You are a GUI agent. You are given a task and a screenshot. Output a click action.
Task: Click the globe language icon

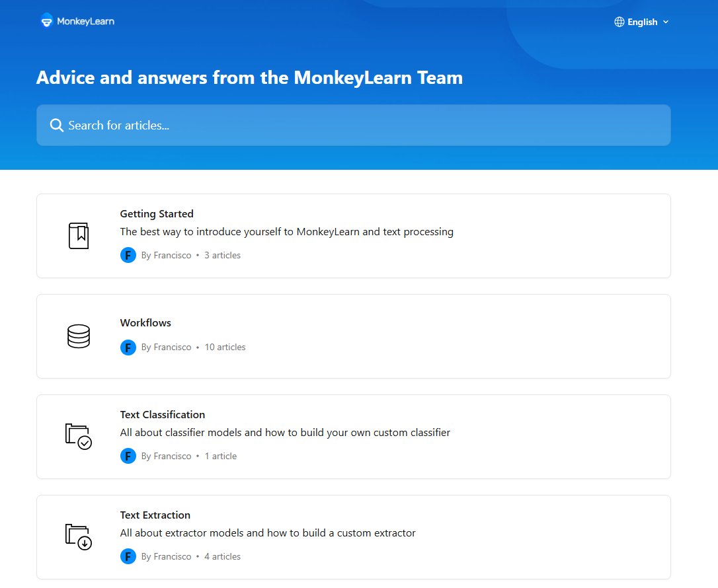click(619, 22)
